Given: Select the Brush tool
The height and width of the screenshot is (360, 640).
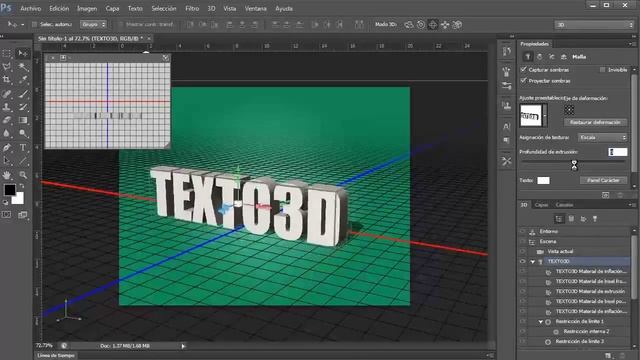Looking at the screenshot, I should tap(22, 94).
